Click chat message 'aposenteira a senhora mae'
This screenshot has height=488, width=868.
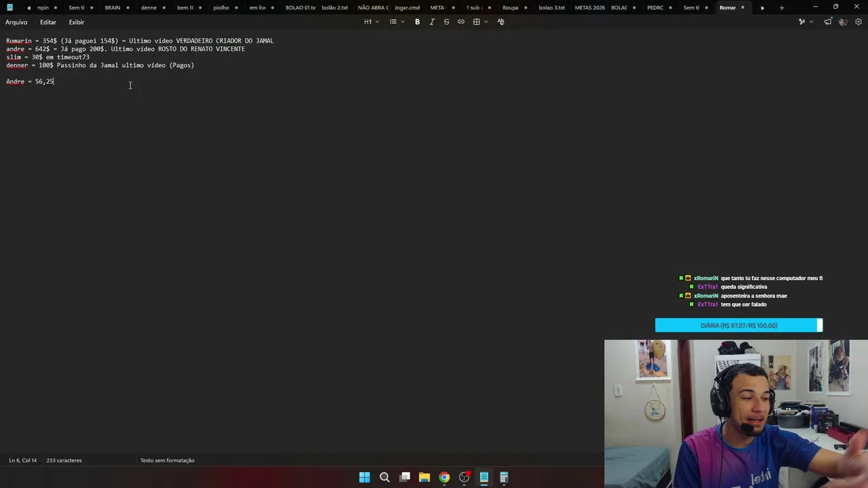click(x=754, y=296)
